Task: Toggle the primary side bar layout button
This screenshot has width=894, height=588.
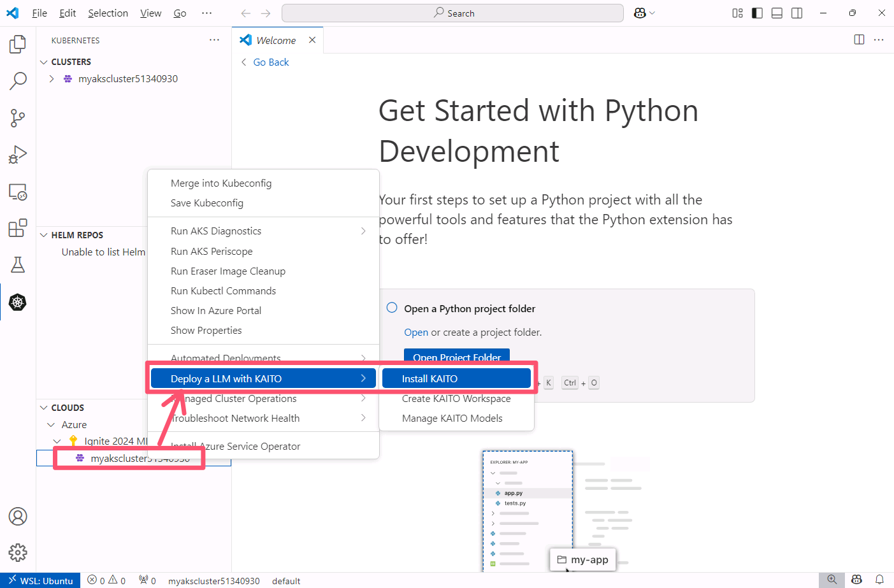Action: click(x=757, y=13)
